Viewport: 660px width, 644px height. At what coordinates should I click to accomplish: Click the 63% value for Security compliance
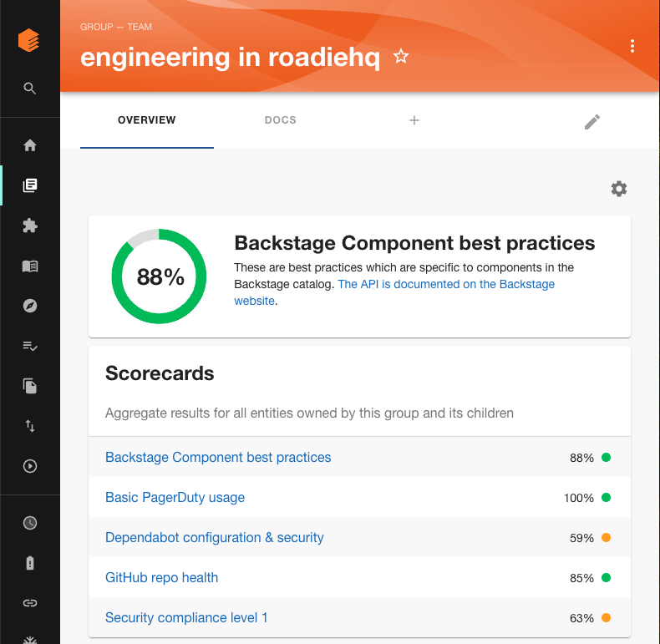(581, 618)
